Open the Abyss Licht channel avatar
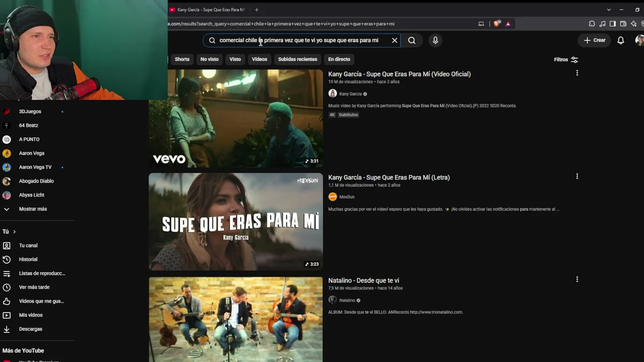 pyautogui.click(x=7, y=195)
